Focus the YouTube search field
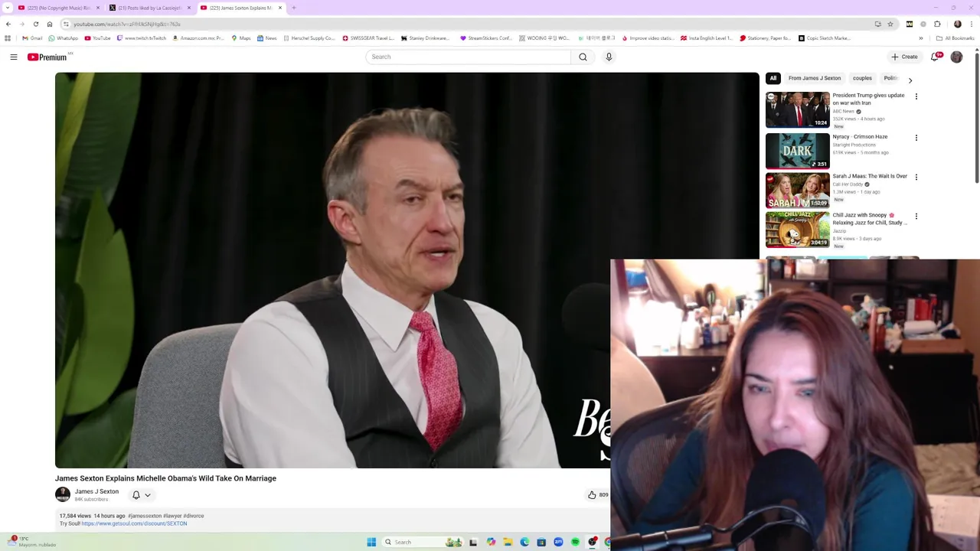980x551 pixels. point(468,57)
